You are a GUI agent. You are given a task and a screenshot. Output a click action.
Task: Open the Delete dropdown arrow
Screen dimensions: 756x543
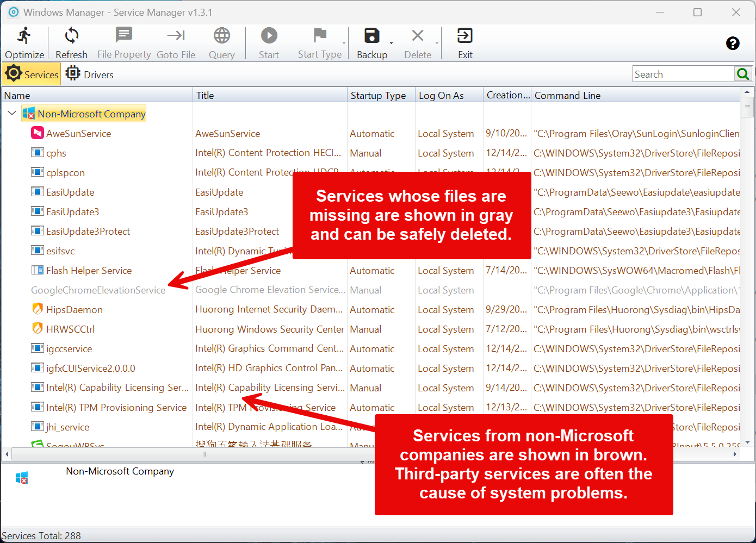tap(437, 43)
